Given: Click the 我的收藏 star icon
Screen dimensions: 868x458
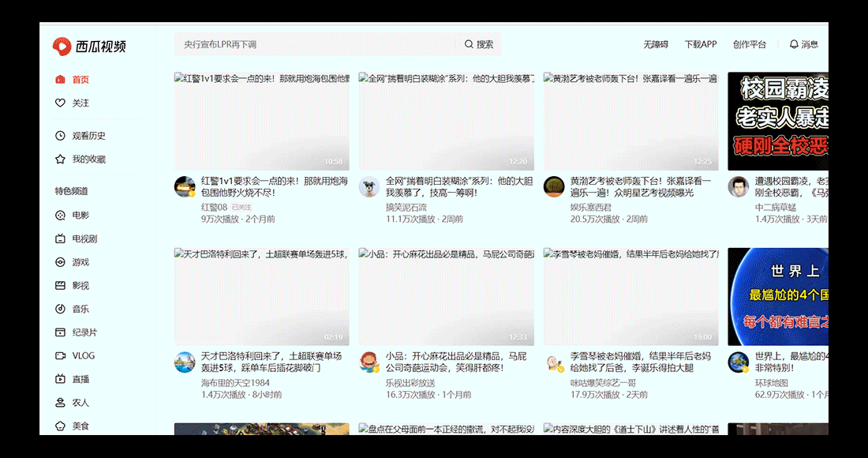Looking at the screenshot, I should [60, 160].
